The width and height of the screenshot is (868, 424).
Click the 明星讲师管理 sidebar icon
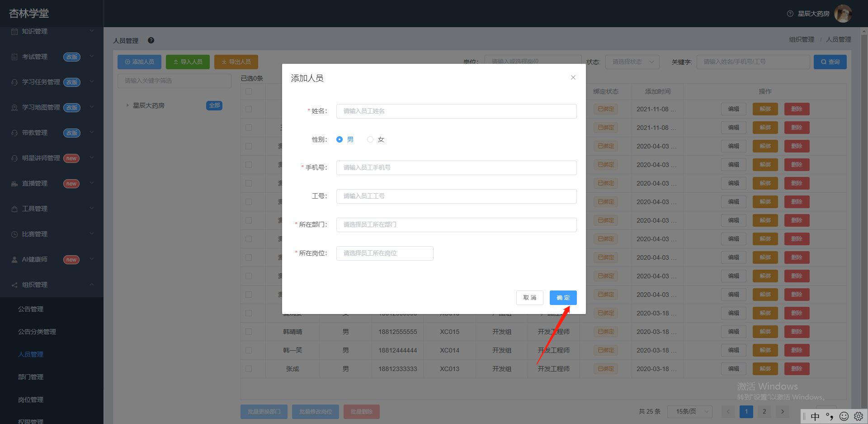pos(14,158)
